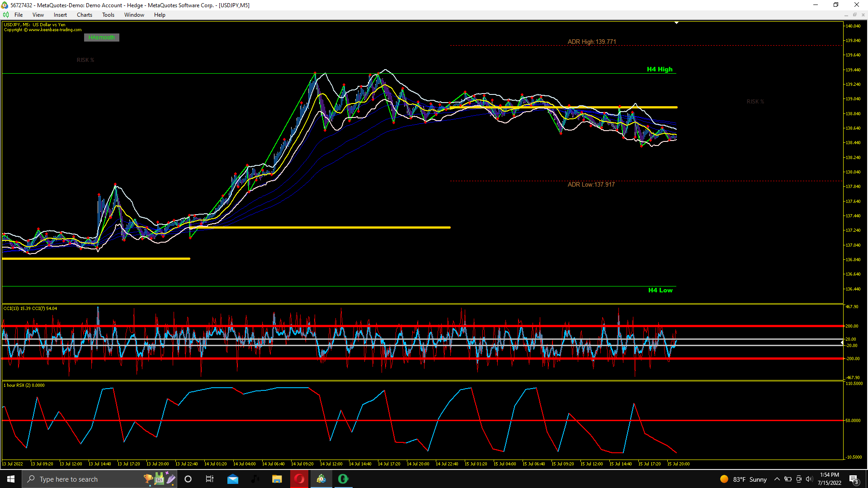Click the ADR High 139.771 label
The image size is (868, 488).
pyautogui.click(x=591, y=42)
